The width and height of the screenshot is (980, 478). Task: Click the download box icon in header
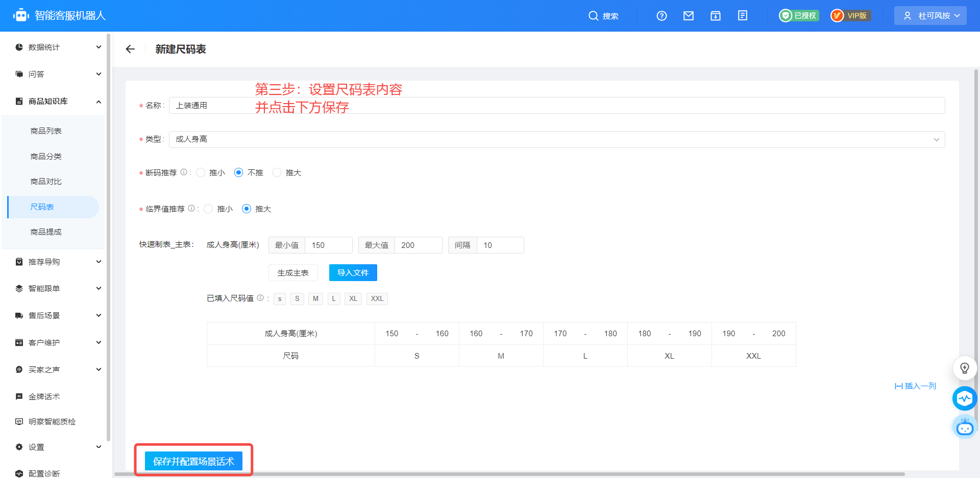click(716, 16)
